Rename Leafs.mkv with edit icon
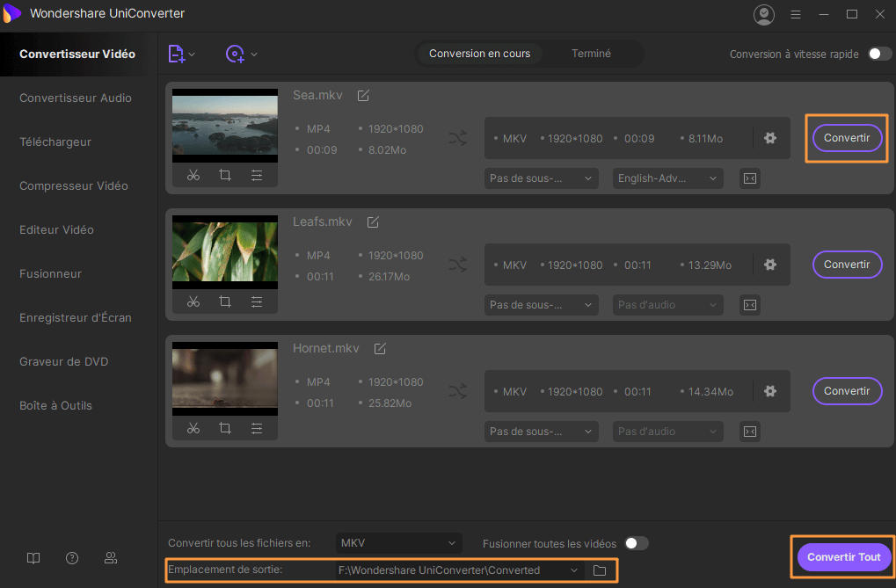 click(x=373, y=221)
